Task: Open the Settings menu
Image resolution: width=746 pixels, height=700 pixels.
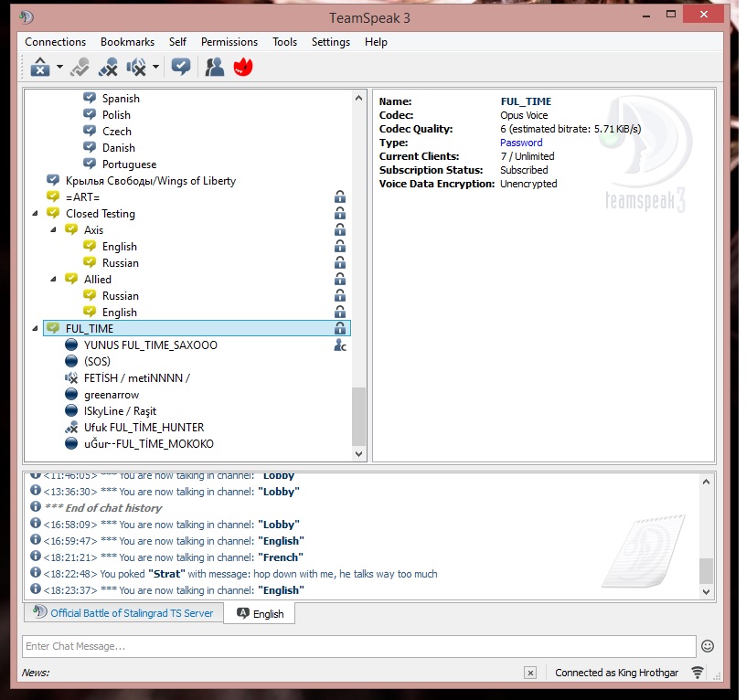Action: (x=331, y=42)
